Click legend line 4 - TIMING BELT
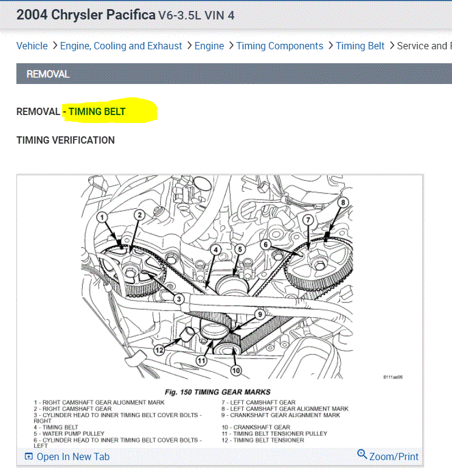452x476 pixels. pyautogui.click(x=56, y=427)
